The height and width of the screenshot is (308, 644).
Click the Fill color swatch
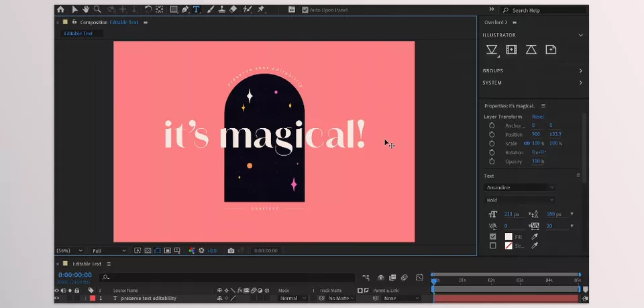(508, 237)
